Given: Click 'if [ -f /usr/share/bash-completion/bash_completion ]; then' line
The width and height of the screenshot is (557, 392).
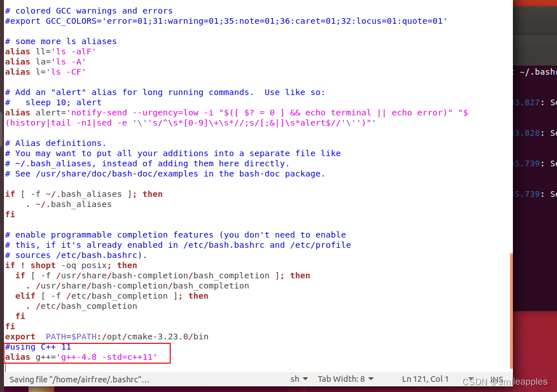Looking at the screenshot, I should tap(163, 276).
